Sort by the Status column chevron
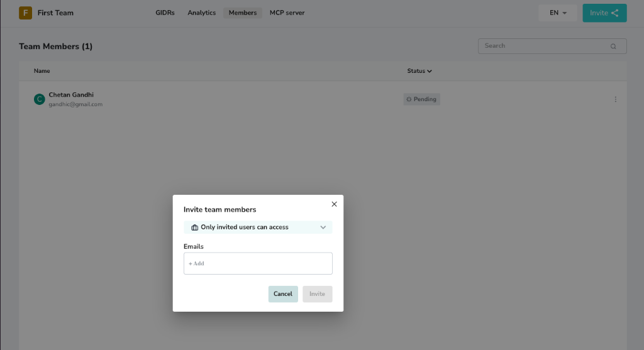The image size is (644, 350). coord(429,71)
